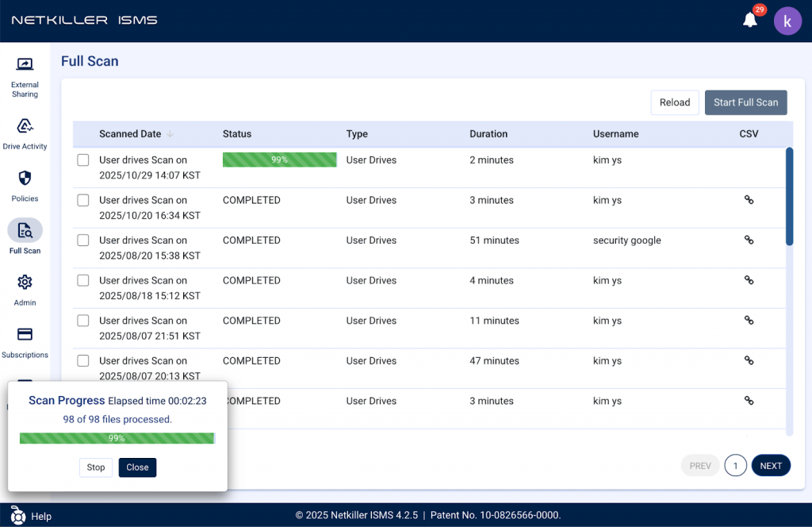Go to page 1 in pagination
This screenshot has height=527, width=812.
pyautogui.click(x=735, y=466)
